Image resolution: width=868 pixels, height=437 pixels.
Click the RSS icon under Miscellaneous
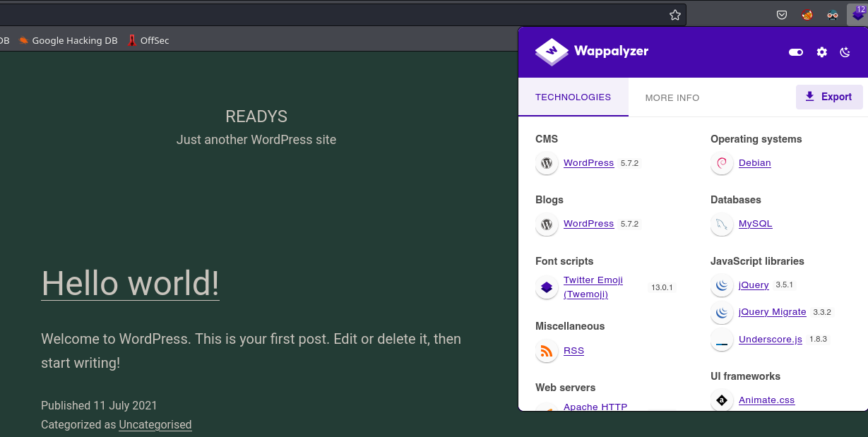[546, 351]
